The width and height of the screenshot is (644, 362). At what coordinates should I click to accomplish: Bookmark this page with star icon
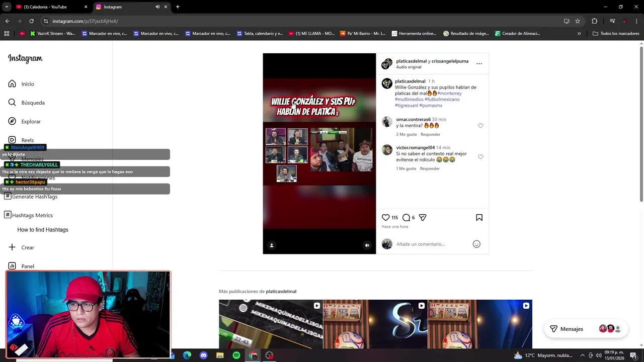pyautogui.click(x=578, y=21)
